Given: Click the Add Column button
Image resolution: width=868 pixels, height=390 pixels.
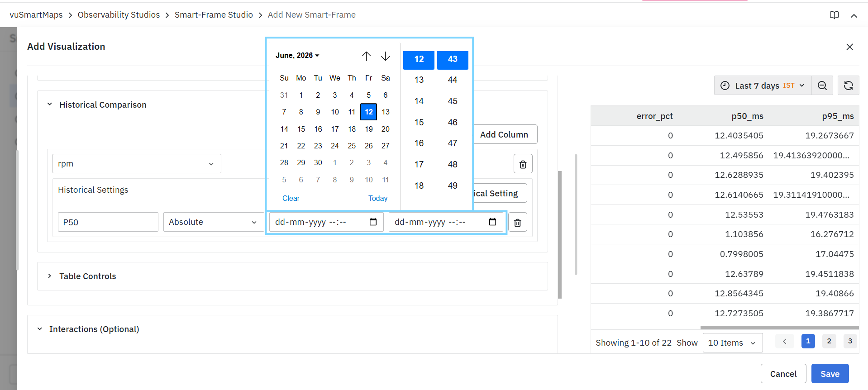Looking at the screenshot, I should pyautogui.click(x=505, y=134).
